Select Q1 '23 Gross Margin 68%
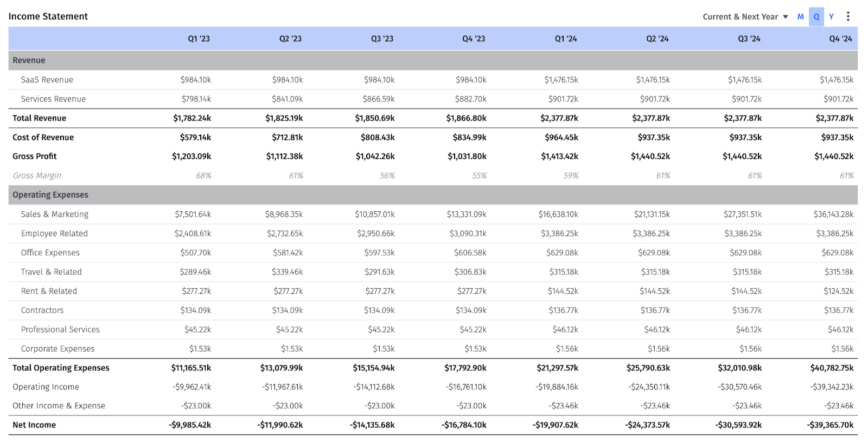 [x=203, y=175]
